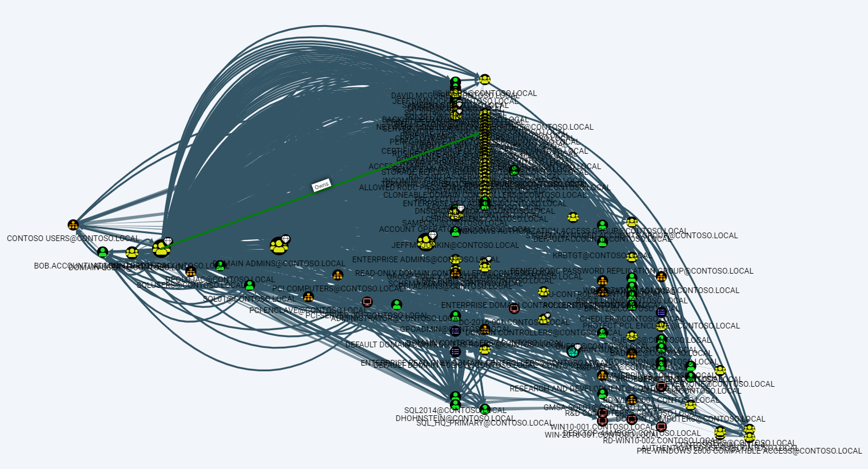Click the GMSA-SQL01 user node
This screenshot has height=469, width=868.
point(602,394)
